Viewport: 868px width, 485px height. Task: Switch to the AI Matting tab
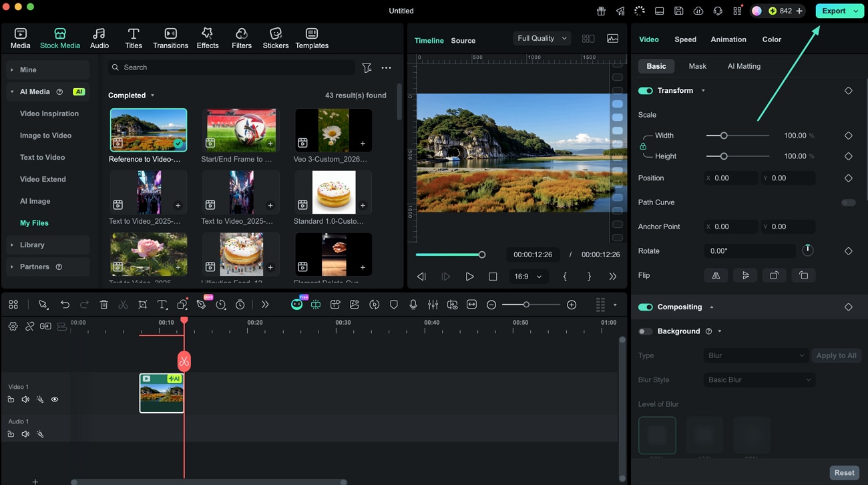[743, 66]
